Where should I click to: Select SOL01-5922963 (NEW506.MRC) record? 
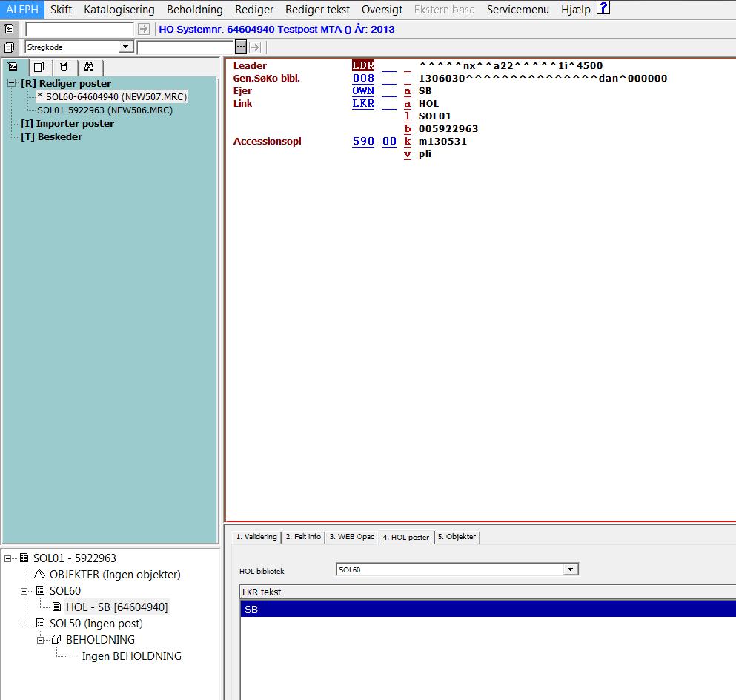[105, 110]
